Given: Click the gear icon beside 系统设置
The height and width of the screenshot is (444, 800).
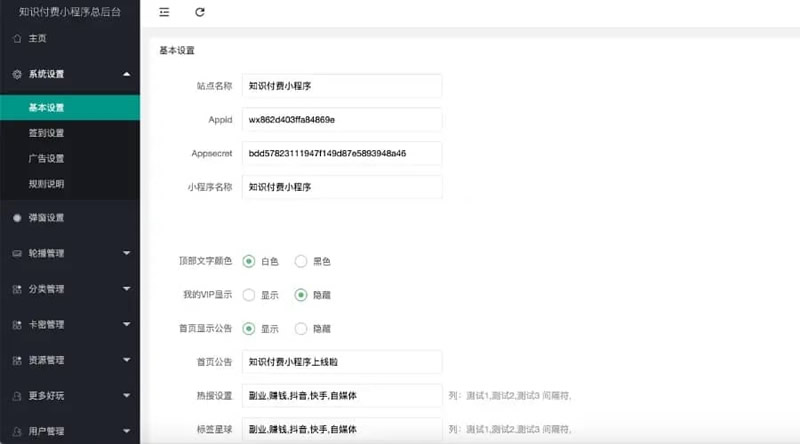Looking at the screenshot, I should [x=17, y=74].
